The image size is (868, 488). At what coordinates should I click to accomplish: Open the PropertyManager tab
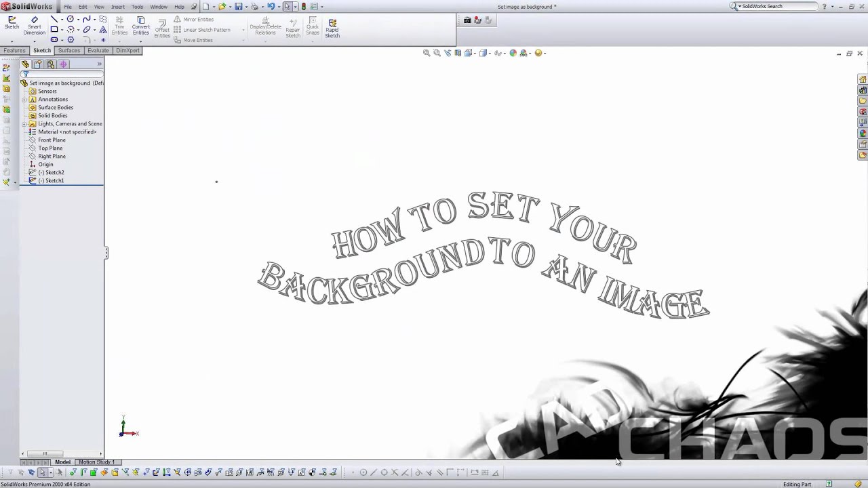pos(38,64)
